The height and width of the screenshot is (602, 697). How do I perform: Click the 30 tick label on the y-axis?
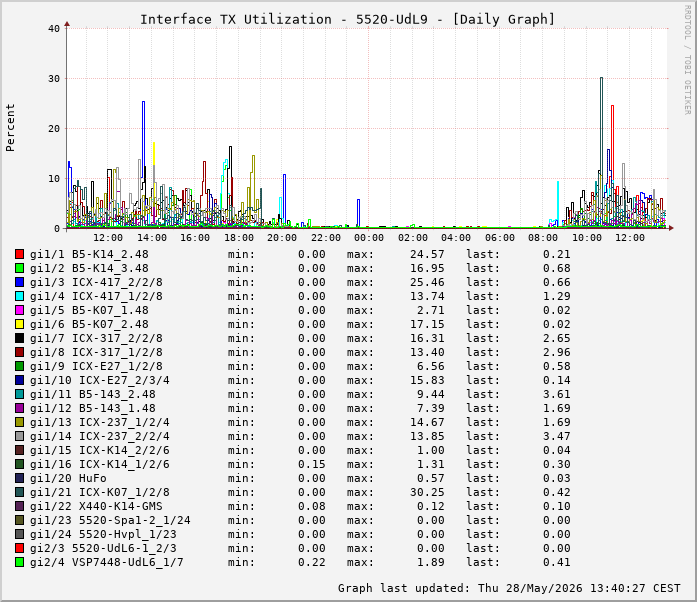[54, 79]
